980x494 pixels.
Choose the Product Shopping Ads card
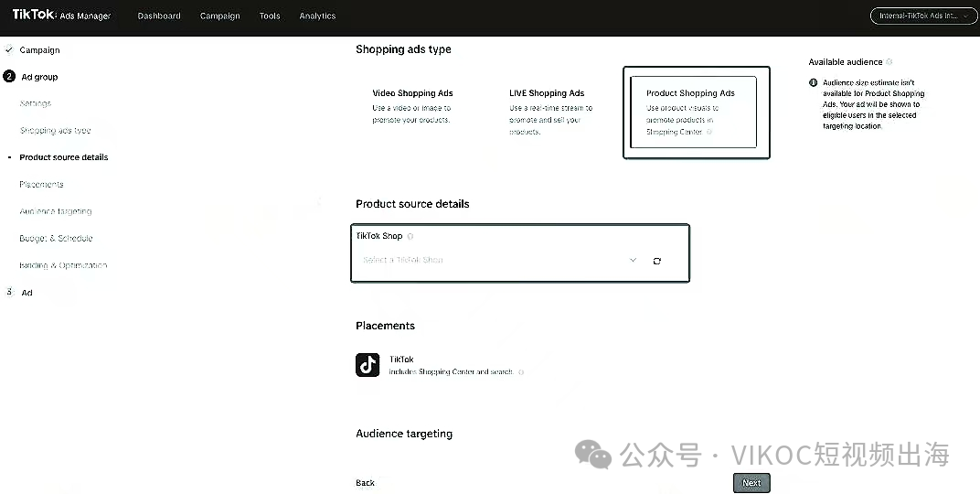pos(693,112)
